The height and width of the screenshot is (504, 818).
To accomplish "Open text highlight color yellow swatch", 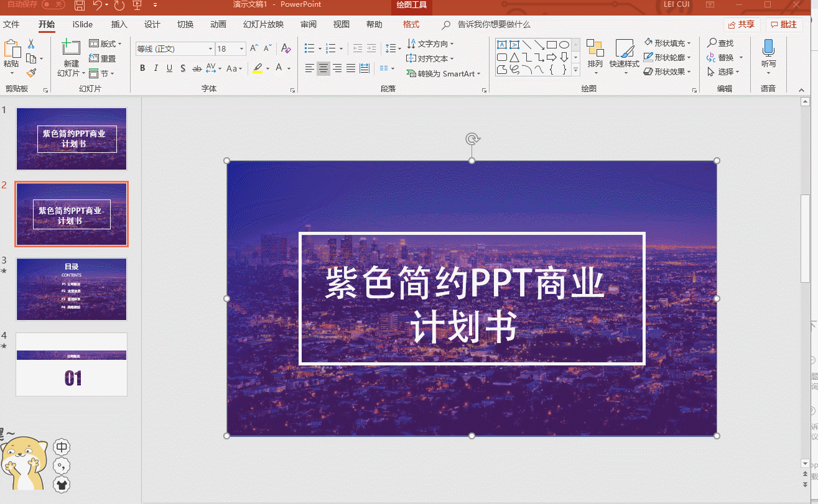I will click(258, 68).
